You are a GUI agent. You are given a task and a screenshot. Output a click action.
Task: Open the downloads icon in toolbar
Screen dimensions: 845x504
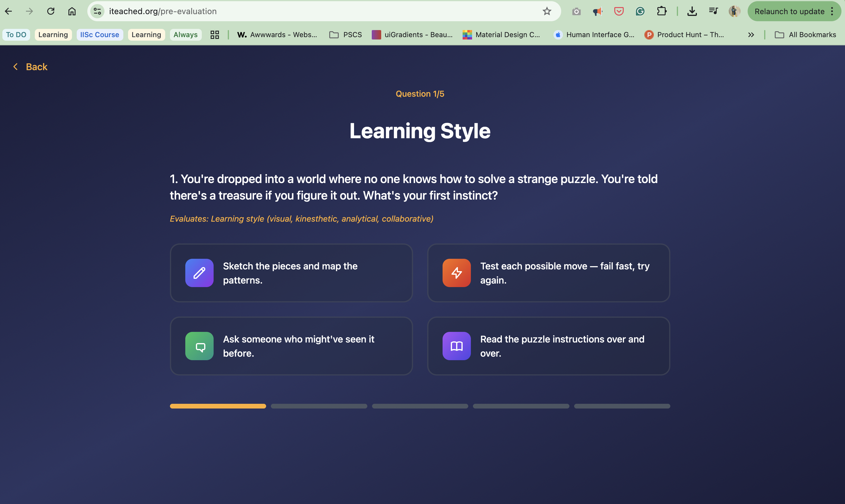coord(692,11)
